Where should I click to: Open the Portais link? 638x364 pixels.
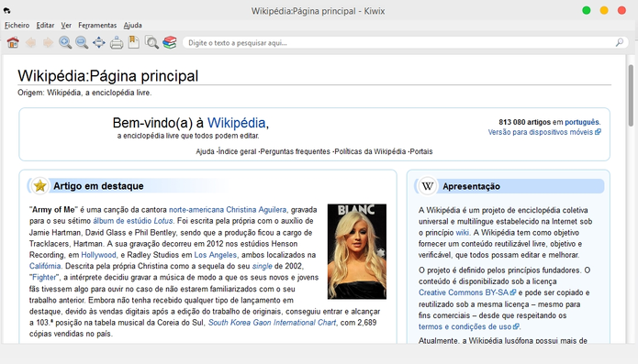(x=421, y=151)
